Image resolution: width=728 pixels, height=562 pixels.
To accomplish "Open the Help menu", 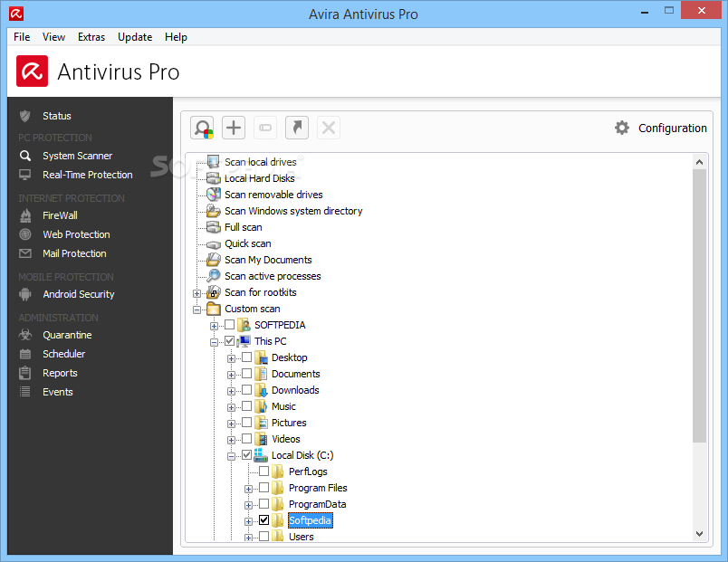I will (x=176, y=37).
